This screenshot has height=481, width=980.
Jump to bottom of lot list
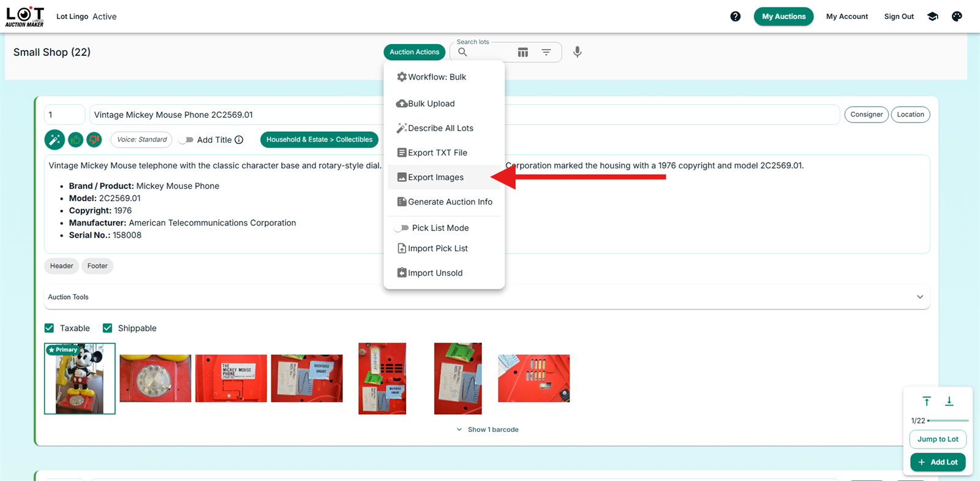pos(949,401)
